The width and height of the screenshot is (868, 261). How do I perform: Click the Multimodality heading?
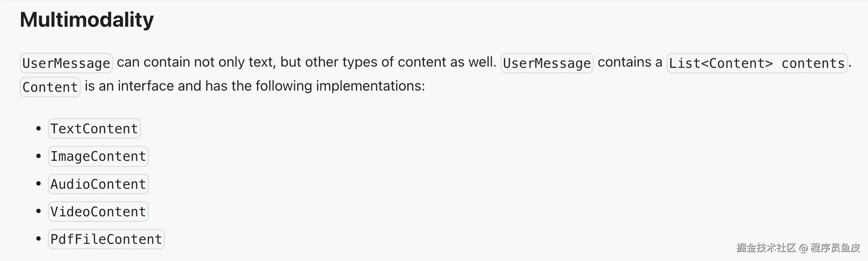[x=86, y=20]
